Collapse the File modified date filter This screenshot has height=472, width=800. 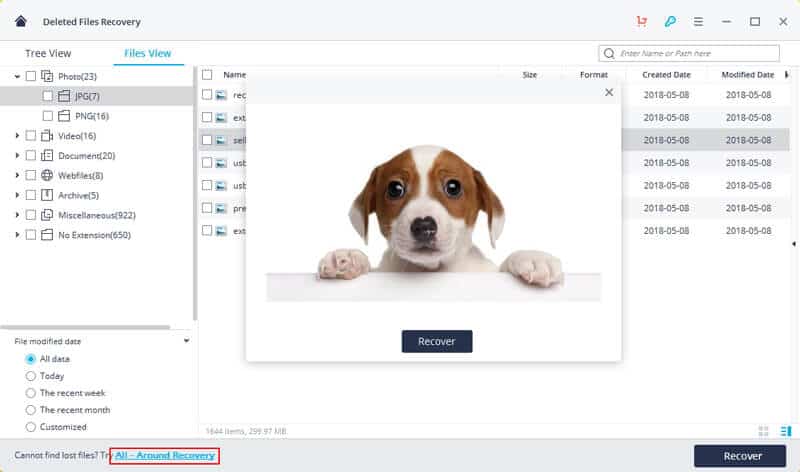(x=187, y=341)
